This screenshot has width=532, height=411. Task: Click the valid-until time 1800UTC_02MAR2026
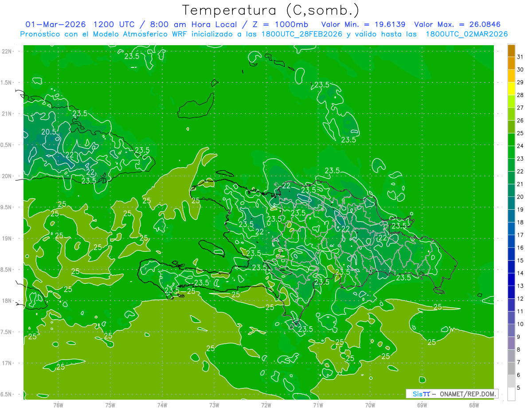point(466,34)
